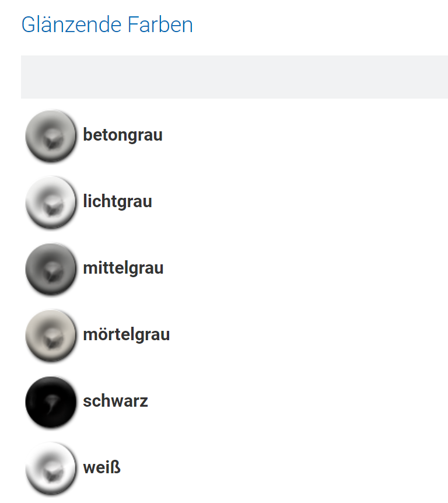Viewport: 448px width, 503px height.
Task: Select the betongrau color swatch
Action: click(51, 136)
